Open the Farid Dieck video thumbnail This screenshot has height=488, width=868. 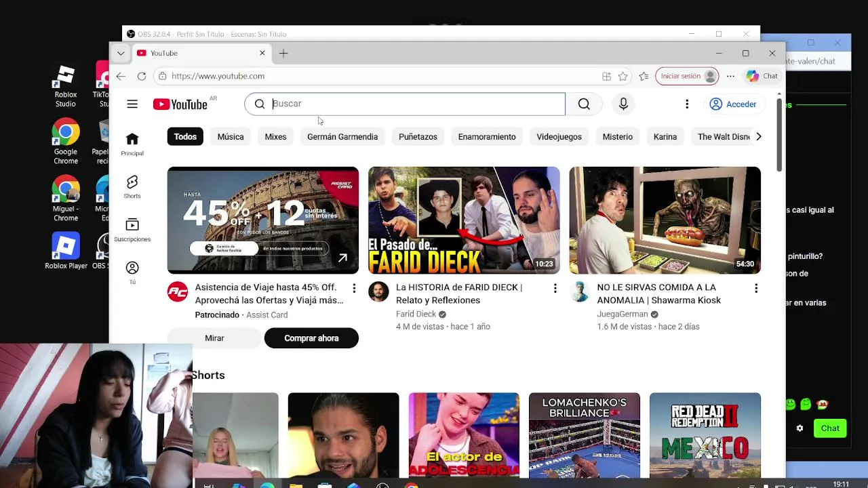(464, 220)
